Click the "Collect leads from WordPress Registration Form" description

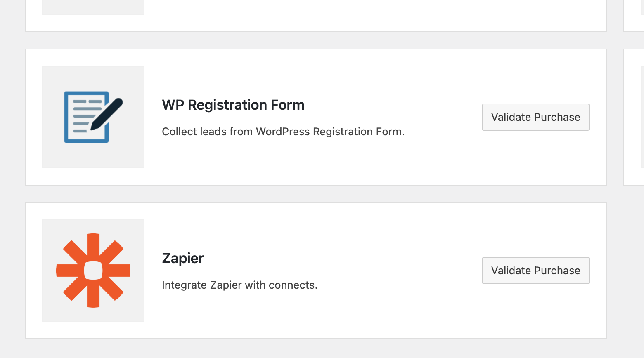click(283, 132)
